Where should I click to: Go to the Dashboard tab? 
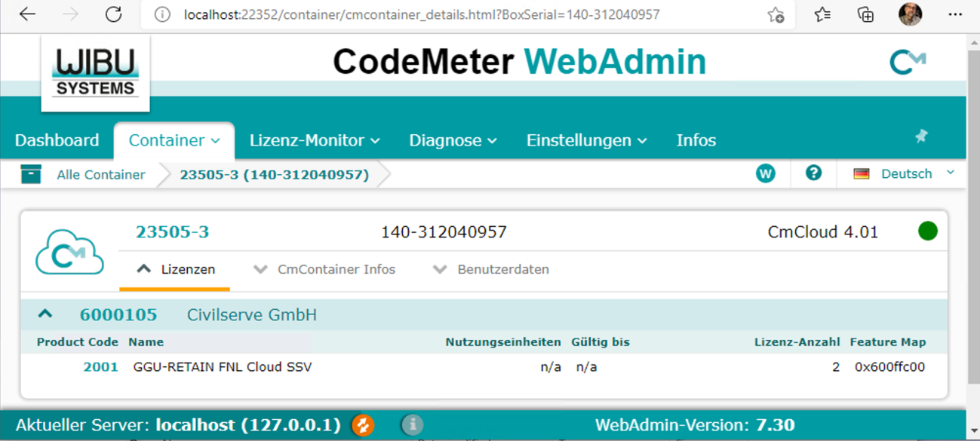[57, 140]
